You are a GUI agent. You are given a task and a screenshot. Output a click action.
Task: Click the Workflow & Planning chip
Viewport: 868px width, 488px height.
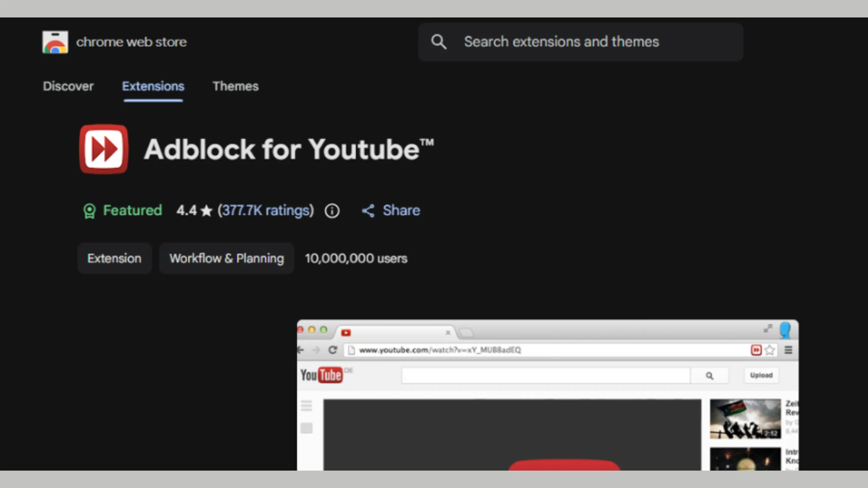click(x=227, y=258)
